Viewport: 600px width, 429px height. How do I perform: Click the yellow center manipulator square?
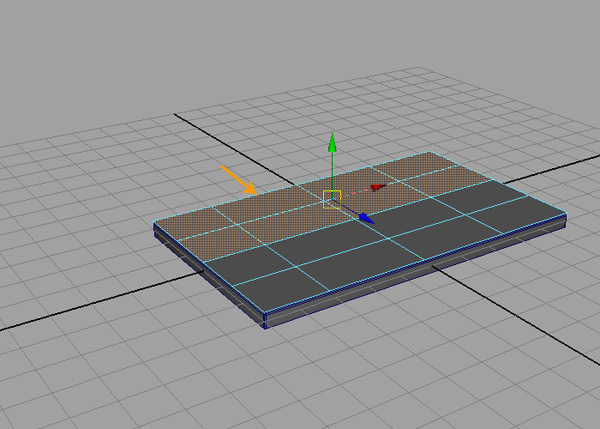(x=333, y=197)
